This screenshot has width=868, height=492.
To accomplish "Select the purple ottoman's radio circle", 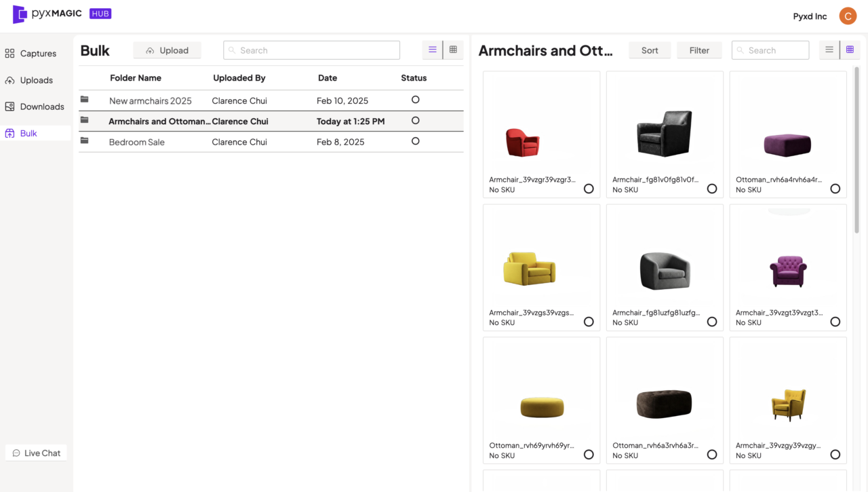I will (x=835, y=189).
